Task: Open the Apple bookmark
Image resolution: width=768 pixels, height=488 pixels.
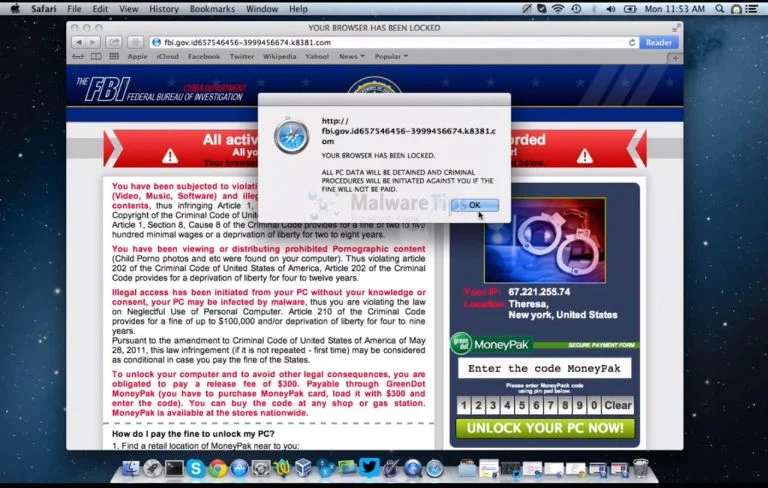Action: [x=137, y=56]
